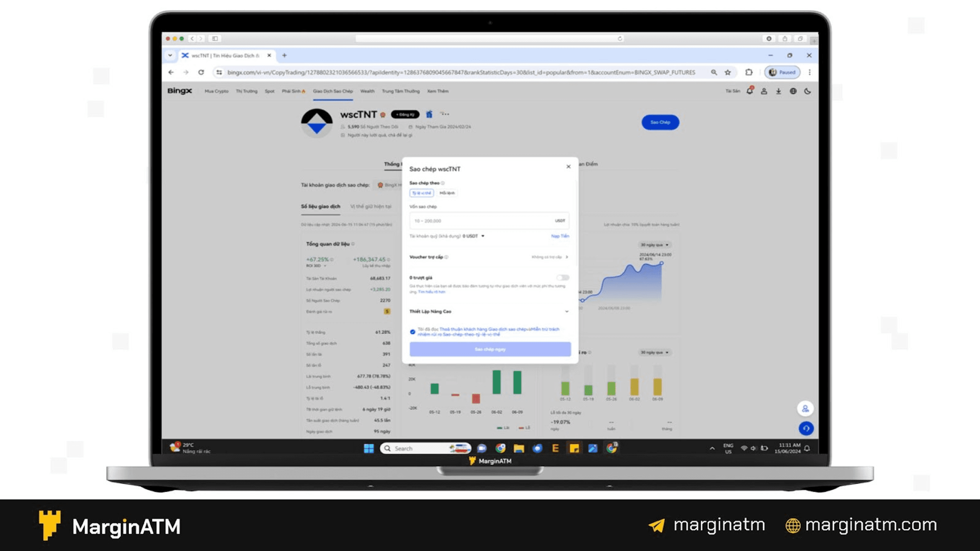Click the risk rating 5 badge
This screenshot has height=551, width=980.
pos(387,311)
